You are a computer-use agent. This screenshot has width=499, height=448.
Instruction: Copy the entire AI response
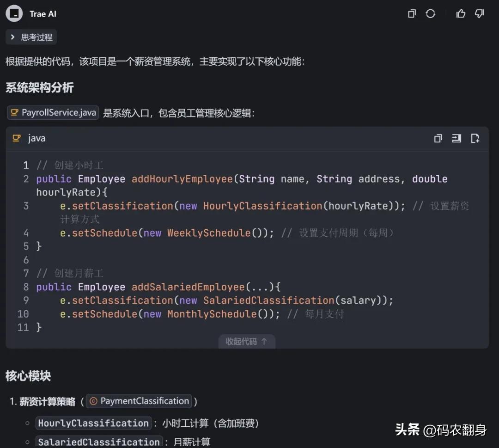tap(411, 13)
